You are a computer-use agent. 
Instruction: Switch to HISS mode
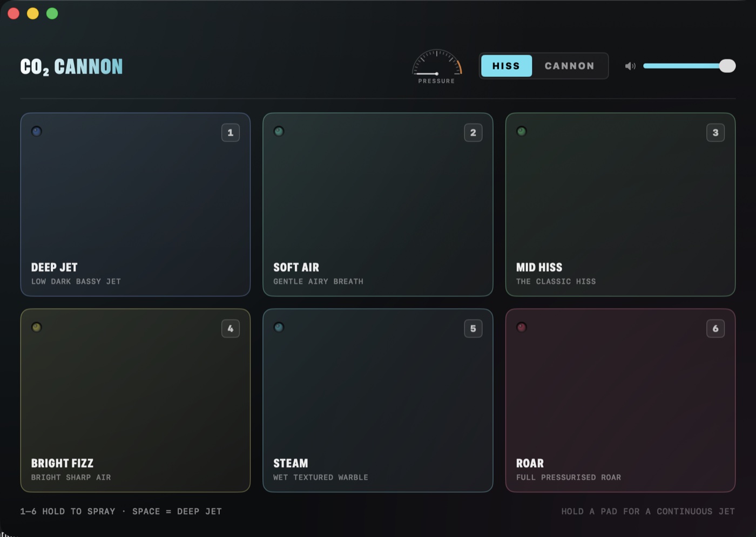(506, 66)
